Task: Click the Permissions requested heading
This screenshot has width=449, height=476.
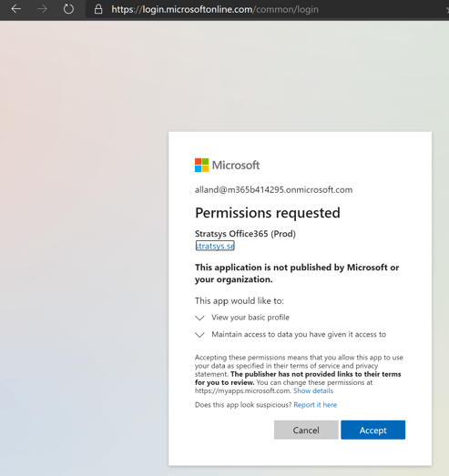Action: tap(268, 212)
